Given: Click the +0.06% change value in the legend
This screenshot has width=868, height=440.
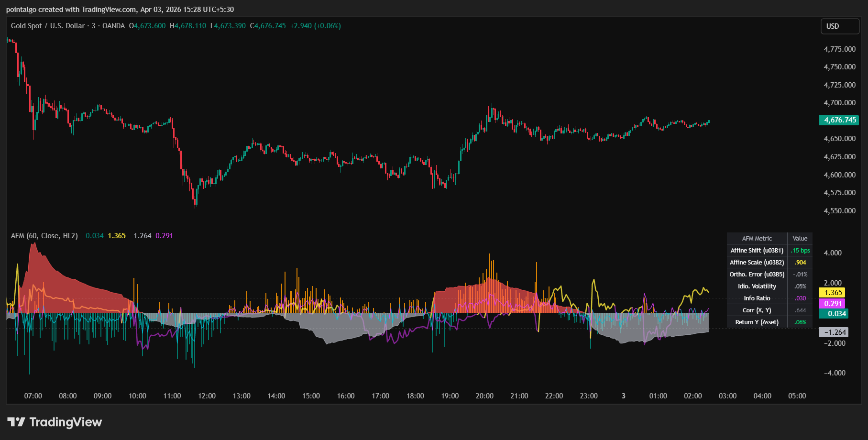Looking at the screenshot, I should point(328,26).
